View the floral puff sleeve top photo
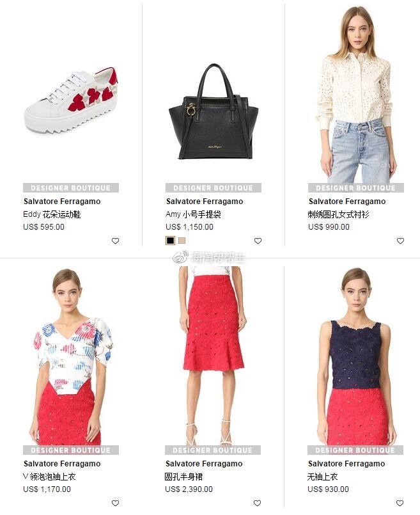420x515 pixels. 71,356
